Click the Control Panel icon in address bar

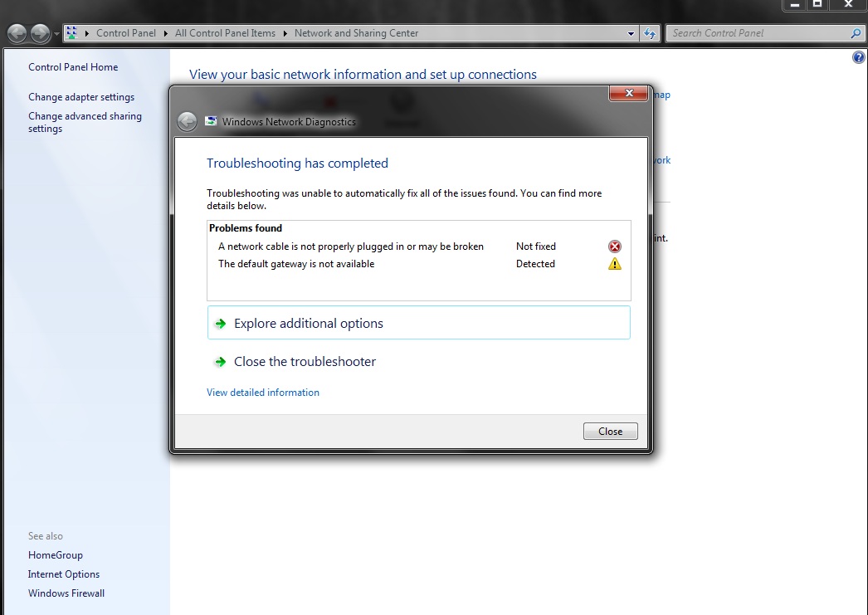(71, 32)
